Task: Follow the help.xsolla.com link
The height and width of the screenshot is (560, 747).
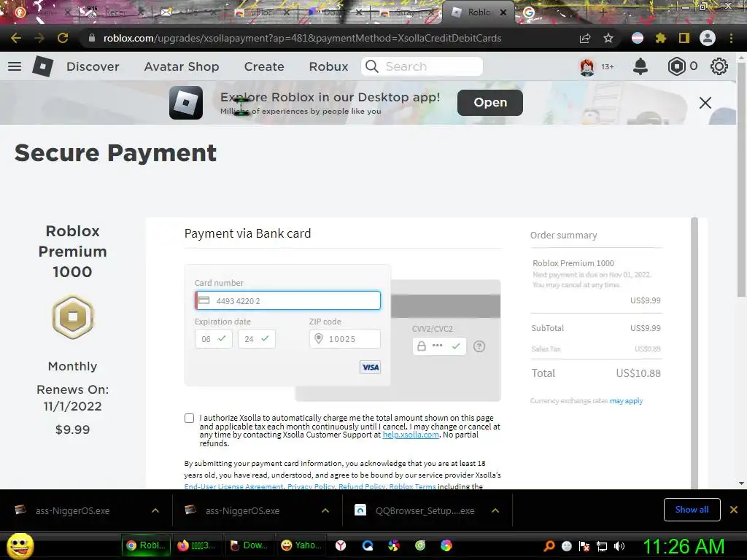Action: (x=411, y=435)
